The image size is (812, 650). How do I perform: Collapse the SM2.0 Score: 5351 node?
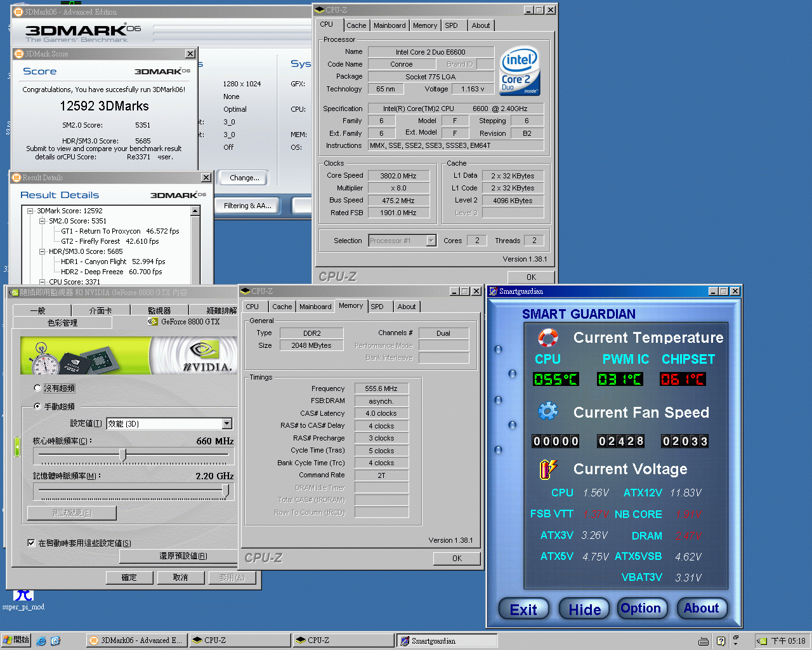tap(42, 221)
